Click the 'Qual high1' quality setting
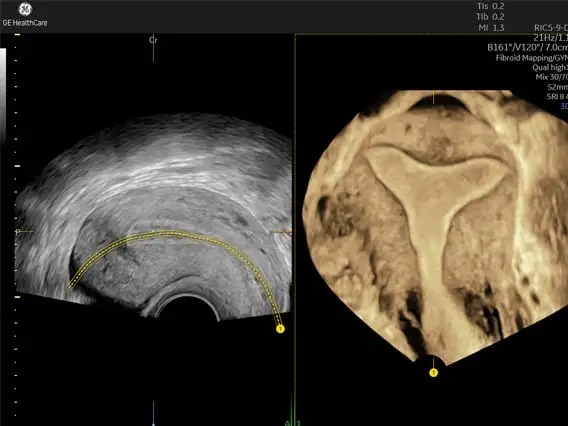This screenshot has height=426, width=568. click(x=550, y=67)
